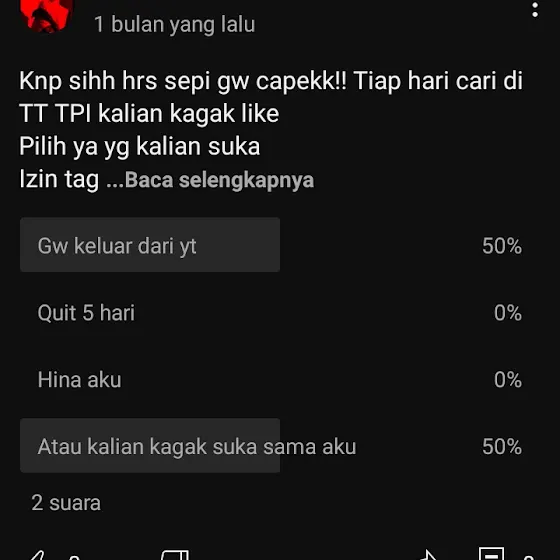The height and width of the screenshot is (560, 560).
Task: Click the '2 suara' vote count
Action: (x=66, y=503)
